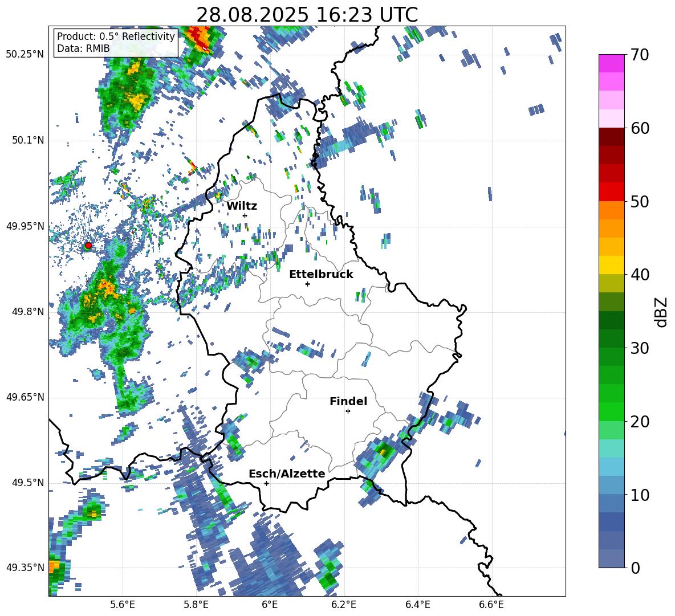Screen dimensions: 675x616
Task: Click the 6°E longitude label
Action: pyautogui.click(x=270, y=605)
